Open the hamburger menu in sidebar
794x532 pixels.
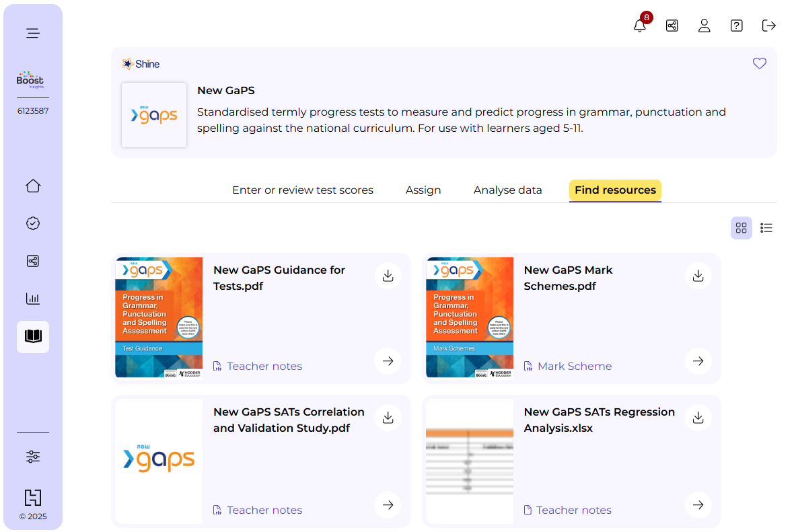[33, 34]
